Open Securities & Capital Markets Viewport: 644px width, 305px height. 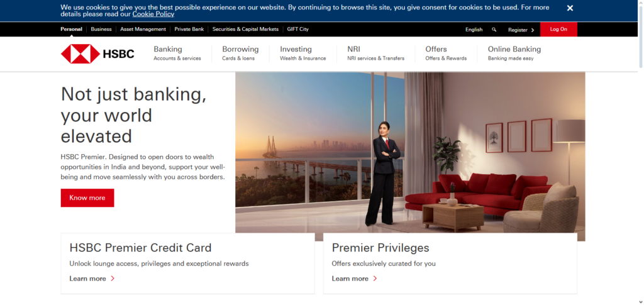(245, 29)
